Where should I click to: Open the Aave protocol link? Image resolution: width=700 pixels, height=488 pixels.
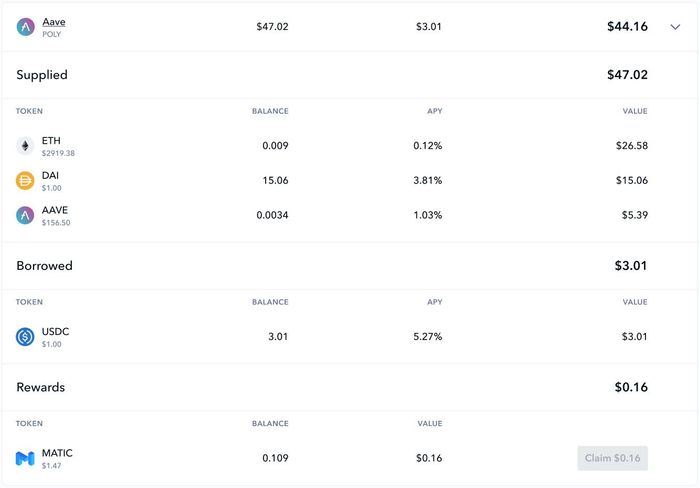tap(54, 22)
